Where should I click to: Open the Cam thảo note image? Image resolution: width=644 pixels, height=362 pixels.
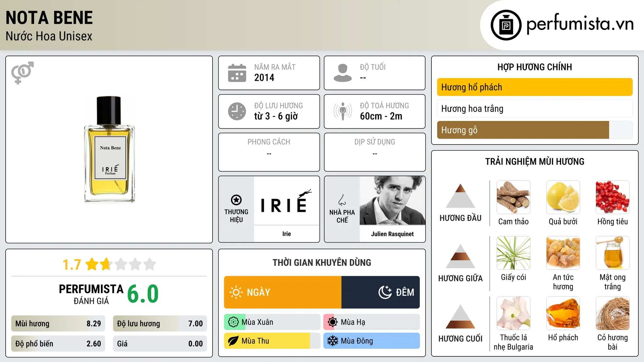click(x=514, y=197)
